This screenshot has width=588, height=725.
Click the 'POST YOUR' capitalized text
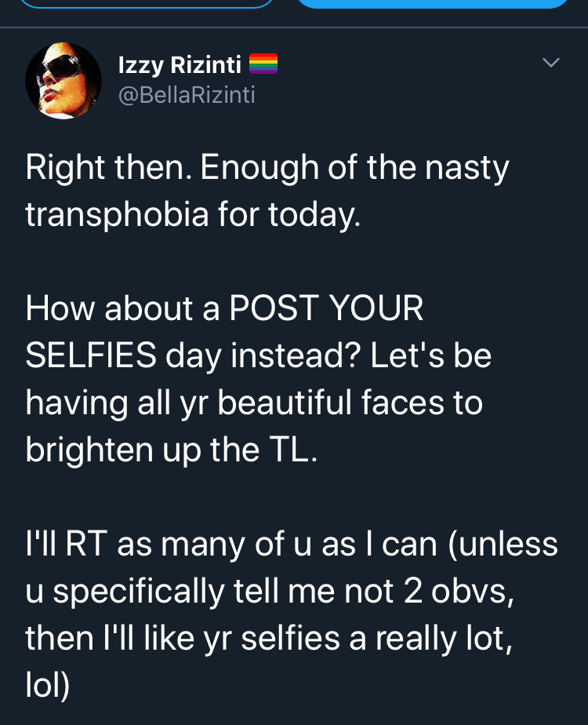click(326, 308)
